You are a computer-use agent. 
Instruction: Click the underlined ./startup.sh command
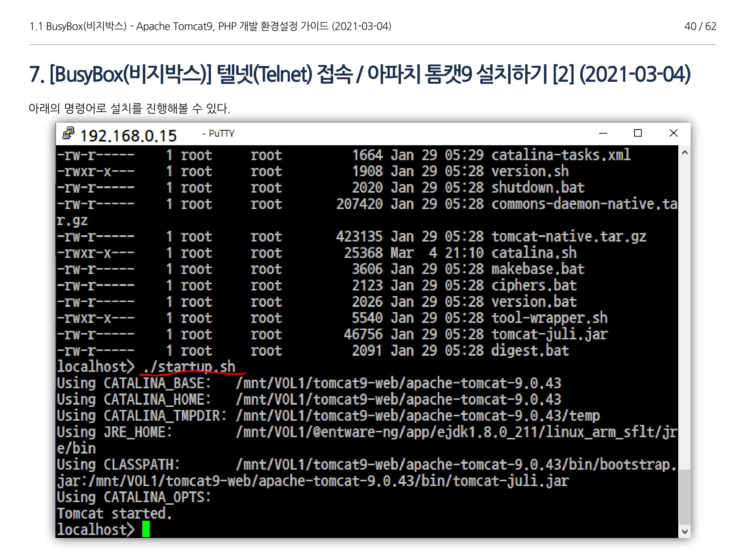[x=189, y=367]
